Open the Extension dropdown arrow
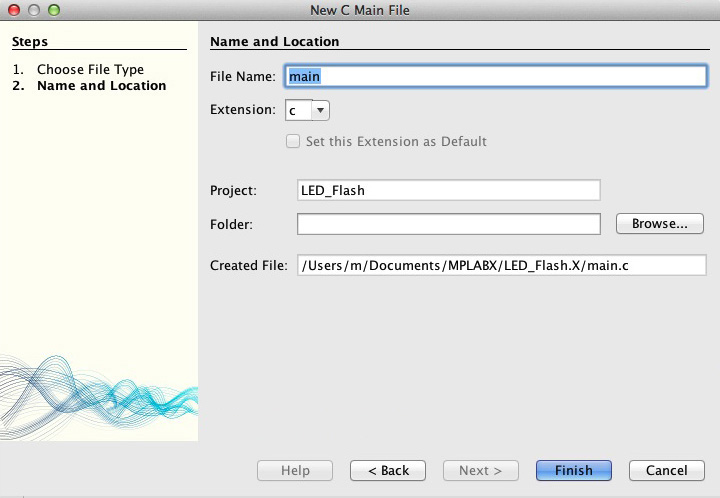This screenshot has height=498, width=720. coord(321,111)
